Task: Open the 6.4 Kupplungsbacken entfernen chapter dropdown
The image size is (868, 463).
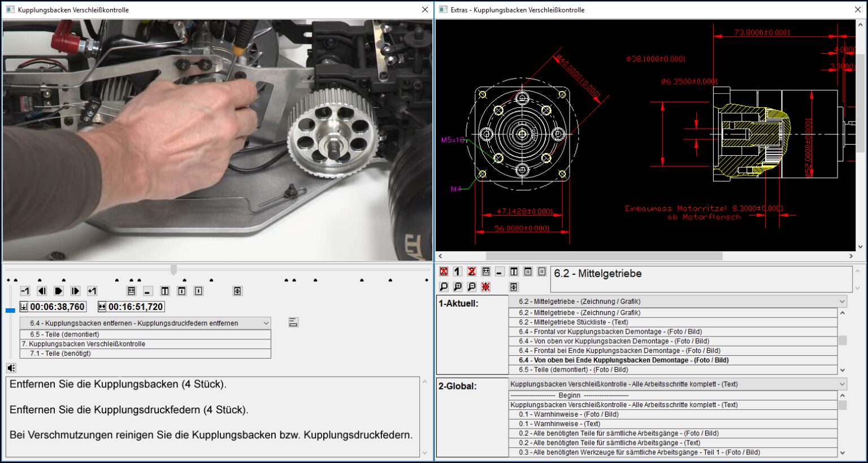Action: [x=266, y=323]
